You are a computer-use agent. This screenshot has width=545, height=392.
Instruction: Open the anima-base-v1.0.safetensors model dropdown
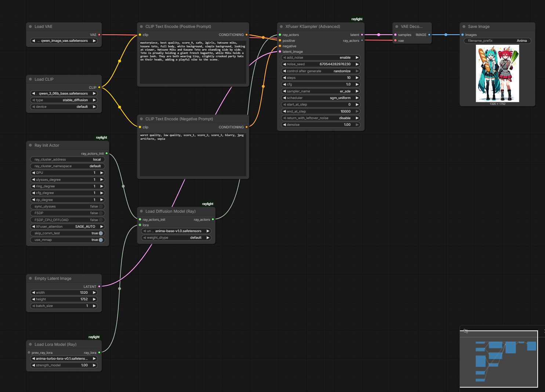[176, 231]
